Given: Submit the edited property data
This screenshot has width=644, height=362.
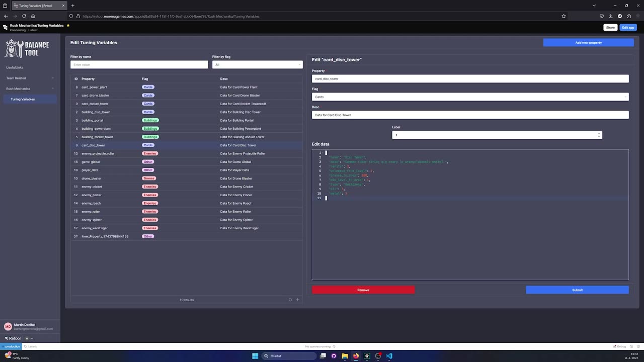Looking at the screenshot, I should (578, 290).
